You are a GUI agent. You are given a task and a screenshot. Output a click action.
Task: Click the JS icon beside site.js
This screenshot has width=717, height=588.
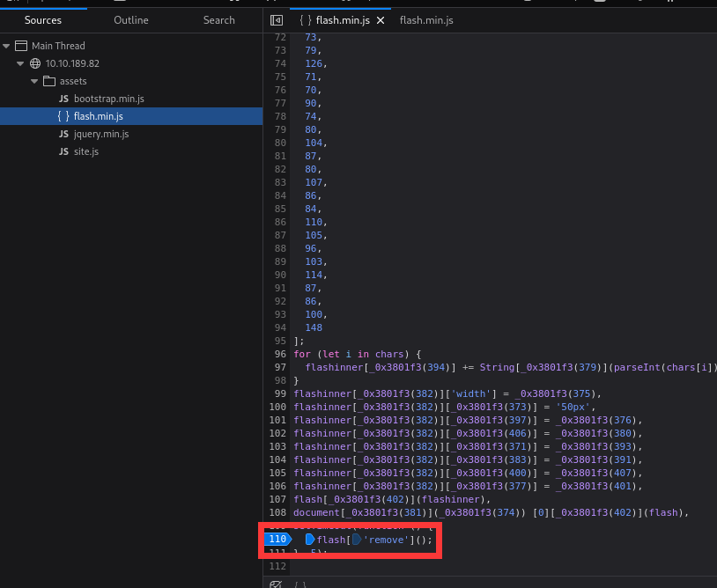coord(63,151)
